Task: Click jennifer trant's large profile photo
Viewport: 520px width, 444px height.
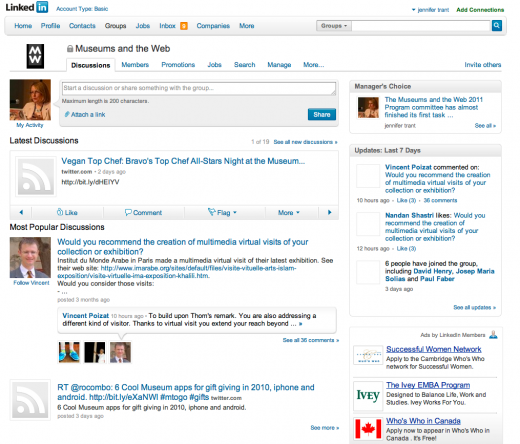Action: pyautogui.click(x=30, y=100)
